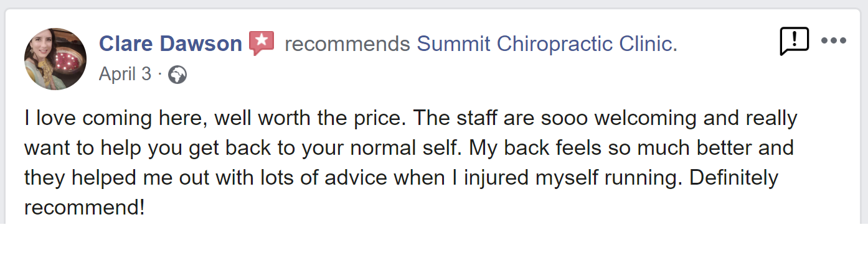Visit Clare Dawson's profile via name link
This screenshot has width=868, height=263.
[x=170, y=44]
